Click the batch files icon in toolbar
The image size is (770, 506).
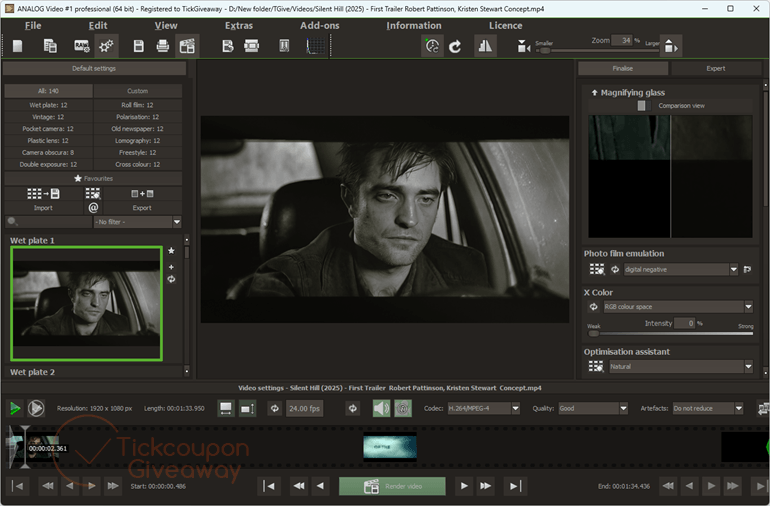50,46
